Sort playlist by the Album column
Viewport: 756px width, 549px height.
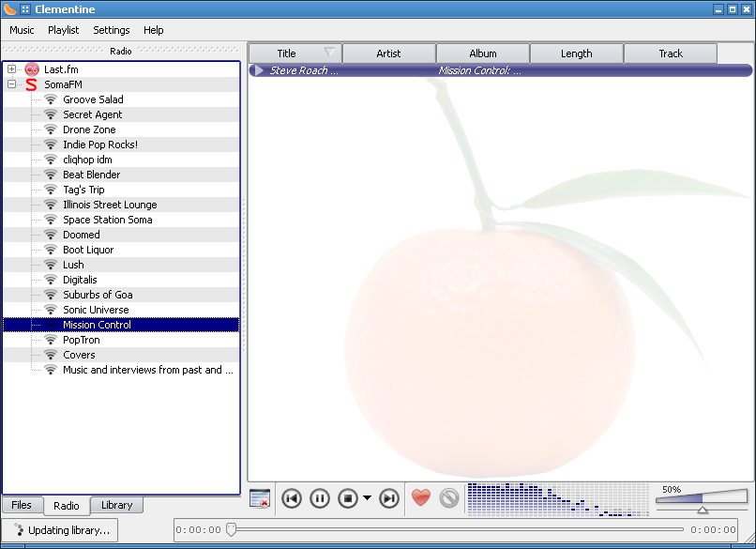pos(483,53)
